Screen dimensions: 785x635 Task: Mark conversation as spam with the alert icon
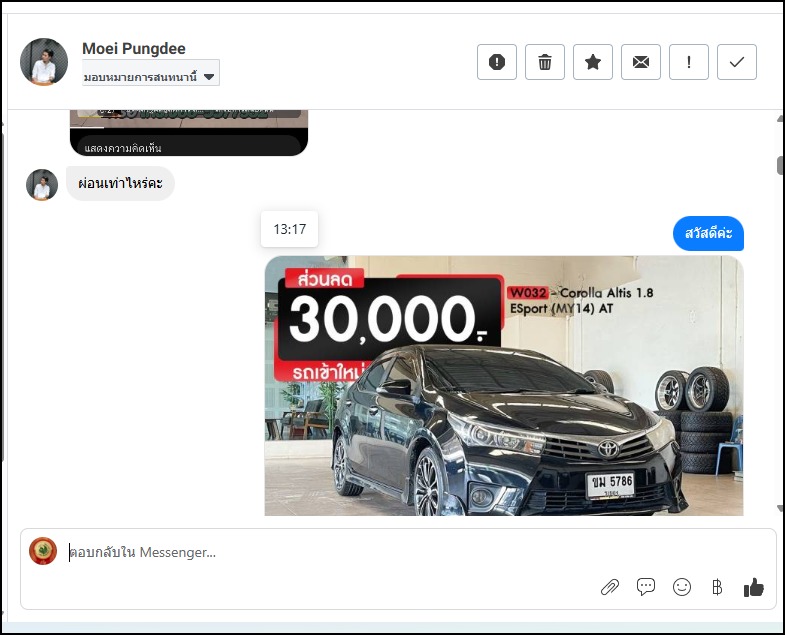[497, 62]
